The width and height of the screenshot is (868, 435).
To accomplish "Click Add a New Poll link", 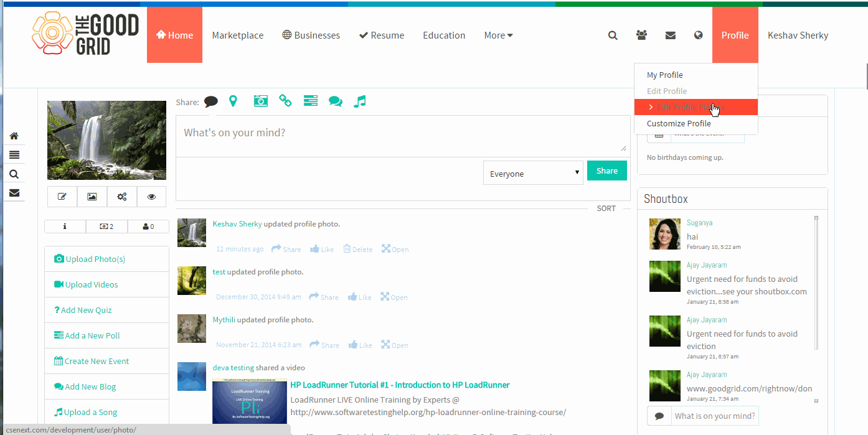I will pyautogui.click(x=87, y=335).
